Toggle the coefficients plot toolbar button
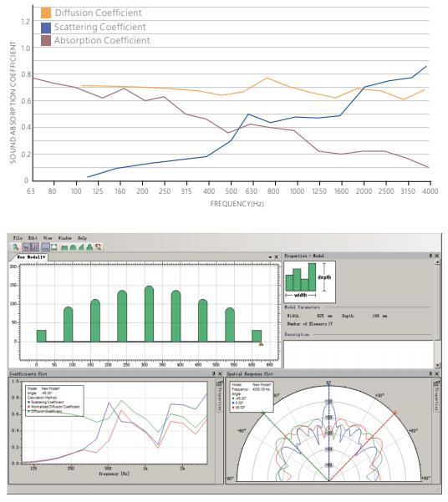448x502 pixels. (x=26, y=247)
